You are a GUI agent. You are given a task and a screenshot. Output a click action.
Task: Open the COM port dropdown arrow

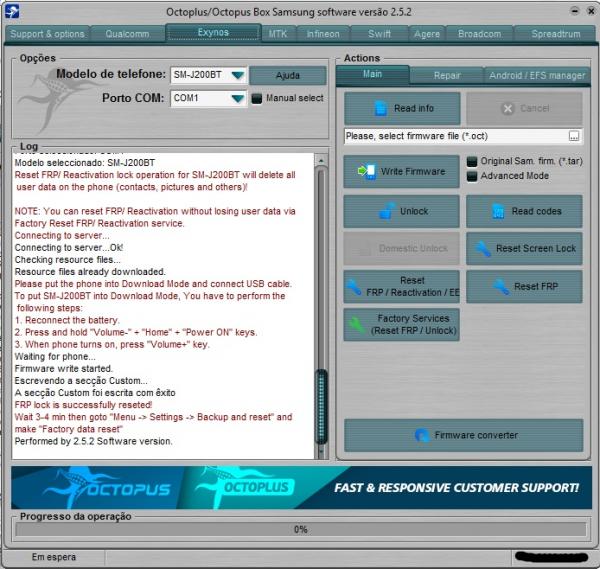tap(238, 99)
